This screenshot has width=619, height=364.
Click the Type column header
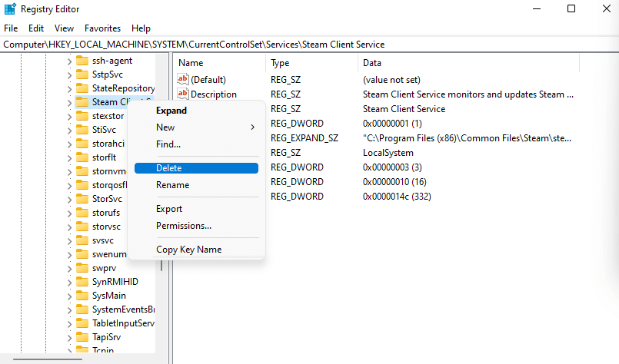coord(280,63)
